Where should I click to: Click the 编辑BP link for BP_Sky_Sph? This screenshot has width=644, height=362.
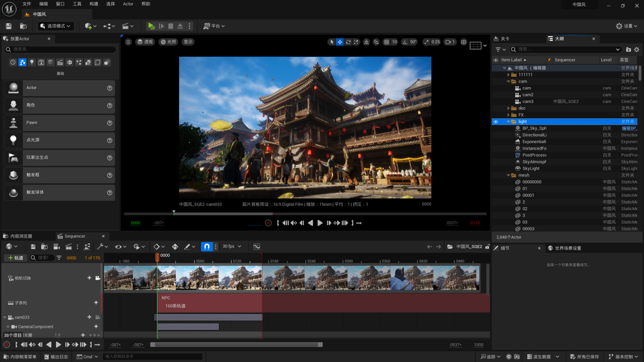click(629, 129)
